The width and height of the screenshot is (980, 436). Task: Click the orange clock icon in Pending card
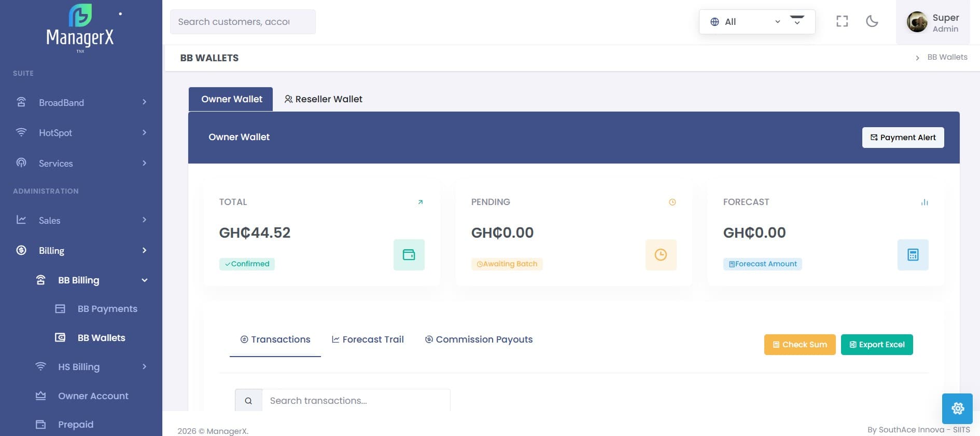[x=661, y=255]
